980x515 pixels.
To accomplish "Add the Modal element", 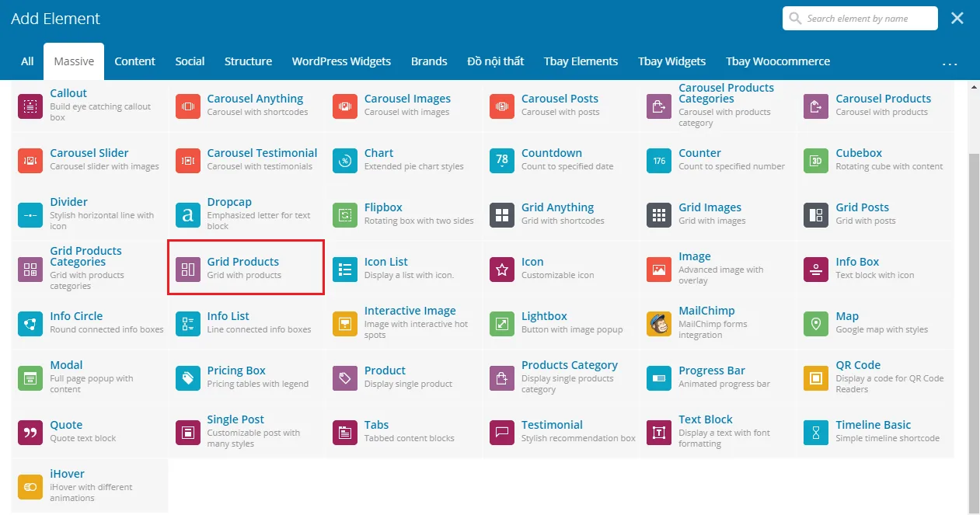I will coord(89,378).
